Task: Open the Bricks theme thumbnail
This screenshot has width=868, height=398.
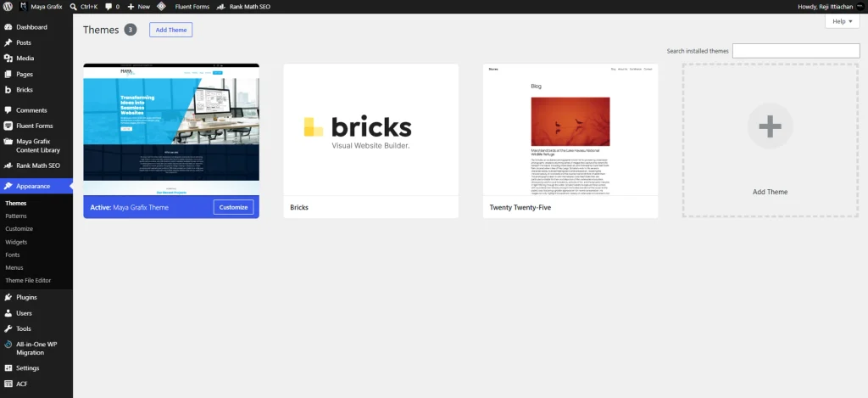Action: 371,129
